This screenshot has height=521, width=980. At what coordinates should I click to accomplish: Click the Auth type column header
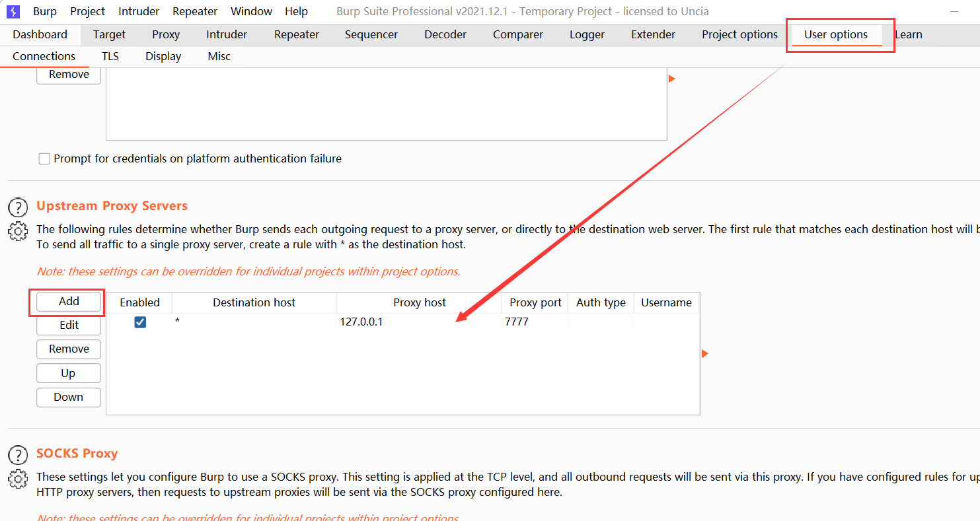601,302
